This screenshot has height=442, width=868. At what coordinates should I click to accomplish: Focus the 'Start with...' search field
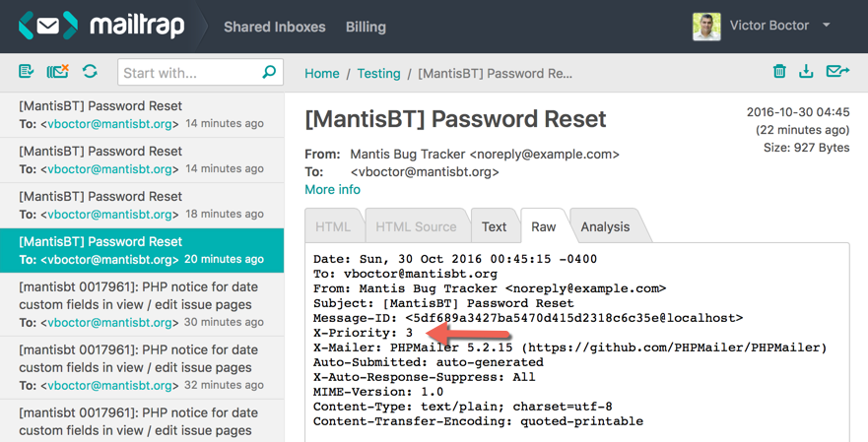187,73
